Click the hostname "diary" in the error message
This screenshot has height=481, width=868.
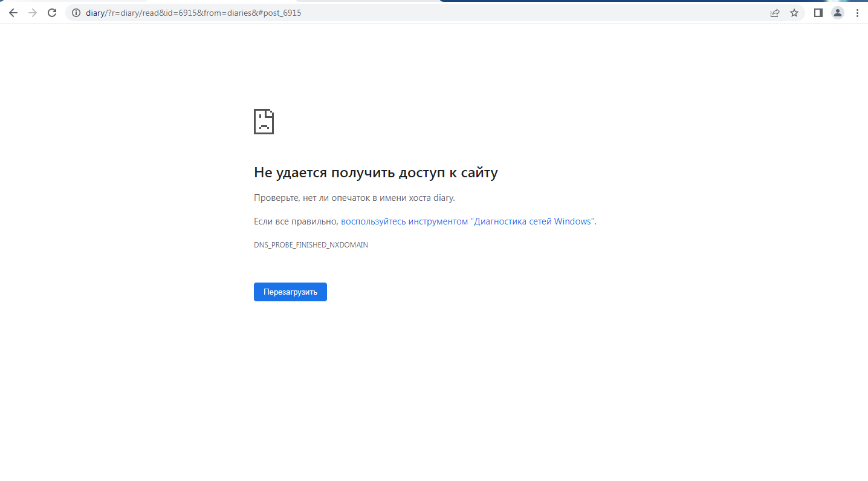tap(442, 198)
